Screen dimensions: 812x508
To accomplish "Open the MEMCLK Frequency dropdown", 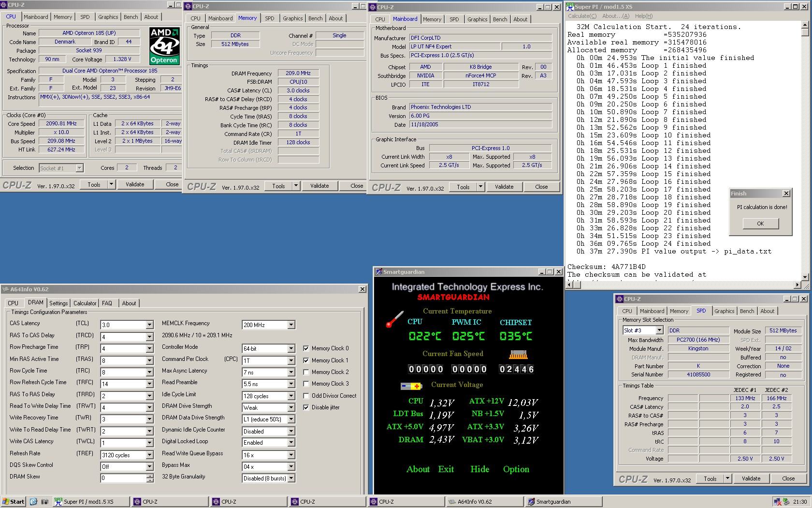I will pos(291,325).
